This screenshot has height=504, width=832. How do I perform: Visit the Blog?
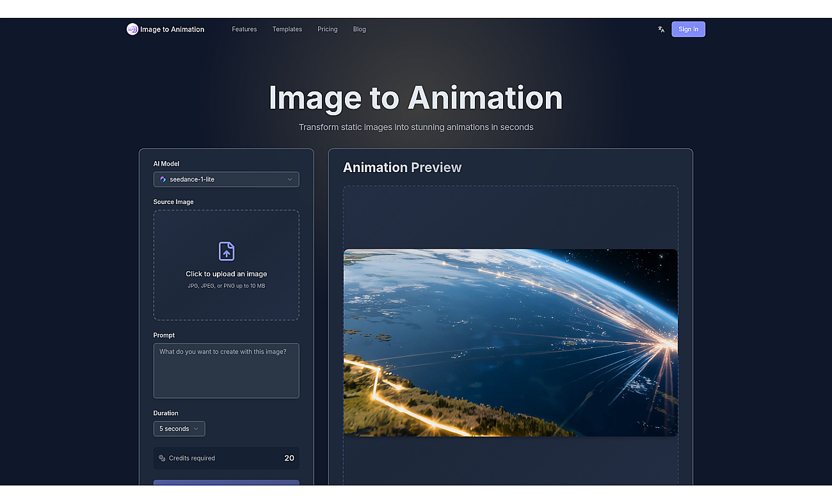click(x=359, y=29)
